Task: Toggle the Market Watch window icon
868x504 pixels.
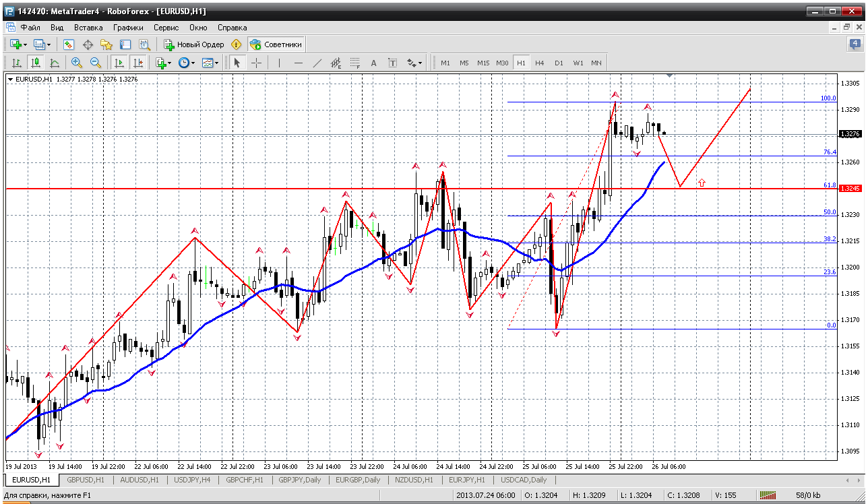Action: pyautogui.click(x=69, y=44)
